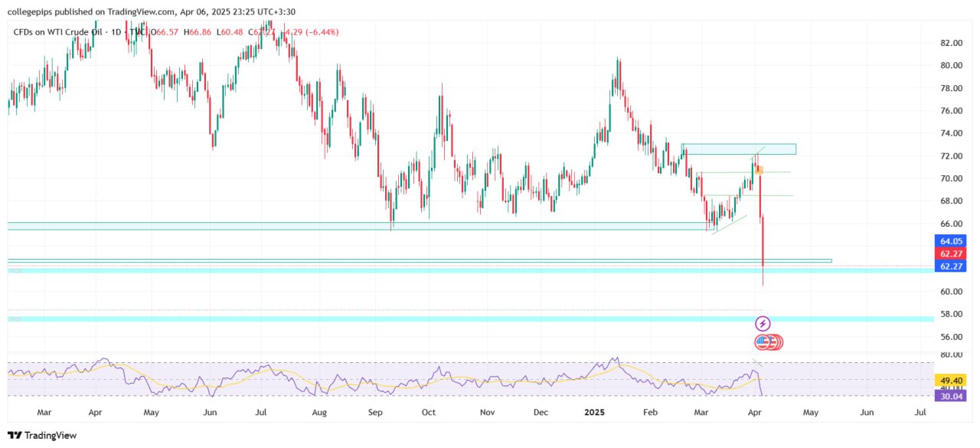
Task: Click the 68.00 price axis label
Action: point(952,201)
